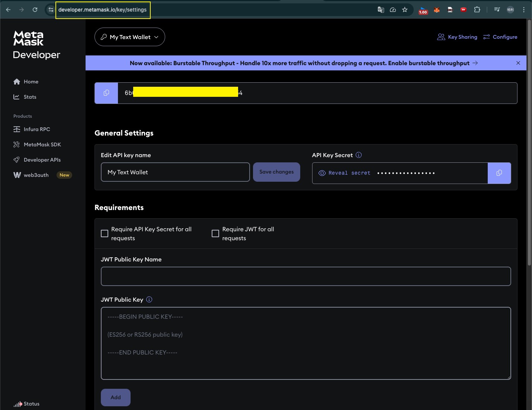The width and height of the screenshot is (532, 410).
Task: Click the New badge beside web3auth
Action: pyautogui.click(x=64, y=175)
